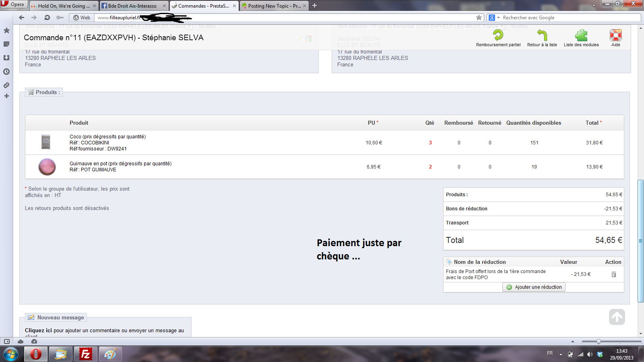644x362 pixels.
Task: Click the vertical page scrollbar thumb
Action: [x=640, y=241]
